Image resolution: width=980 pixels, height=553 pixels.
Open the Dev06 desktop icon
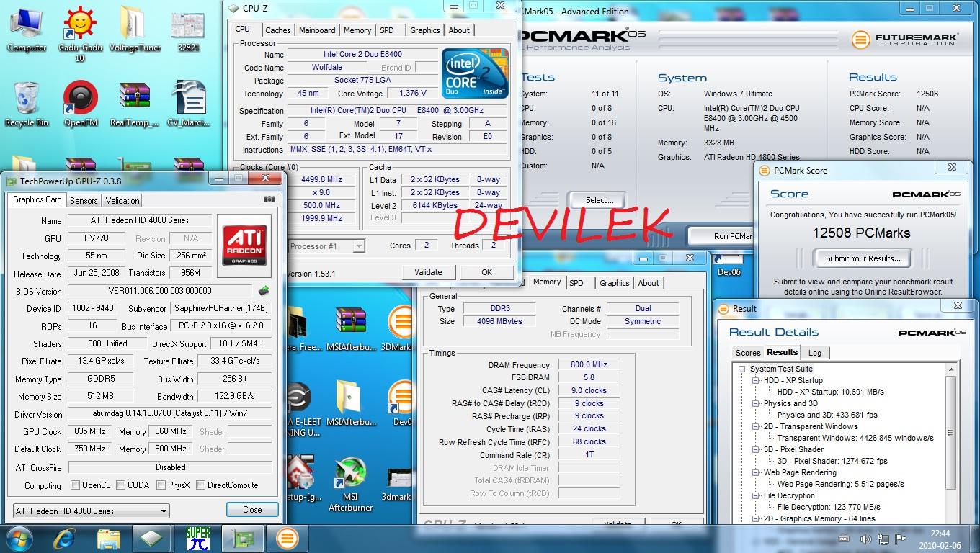(x=729, y=264)
